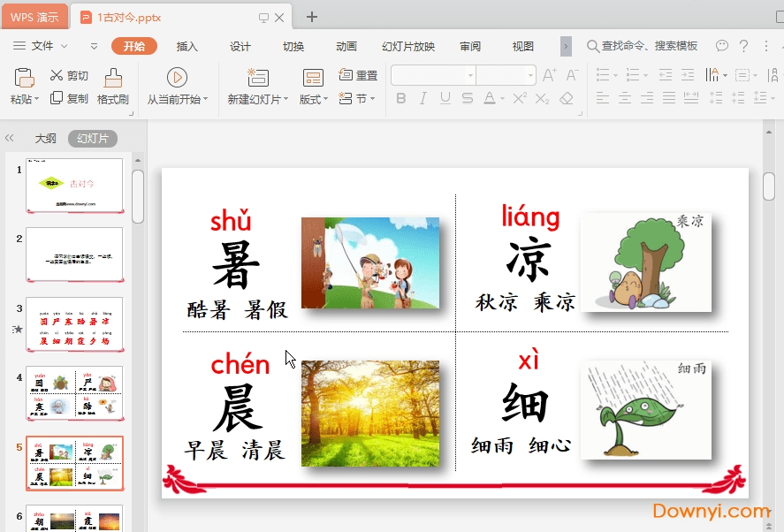Click the search commands and templates box

(x=648, y=47)
